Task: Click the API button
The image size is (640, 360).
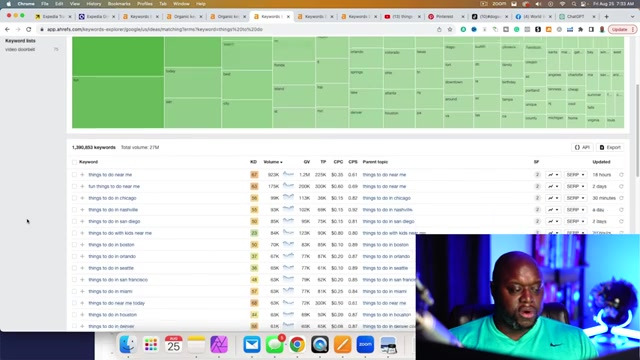Action: (x=582, y=147)
